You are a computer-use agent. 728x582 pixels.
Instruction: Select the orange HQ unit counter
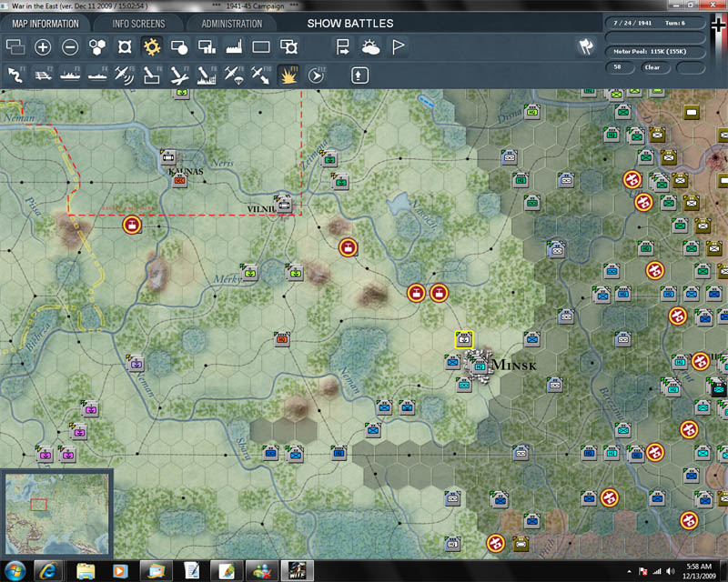282,340
